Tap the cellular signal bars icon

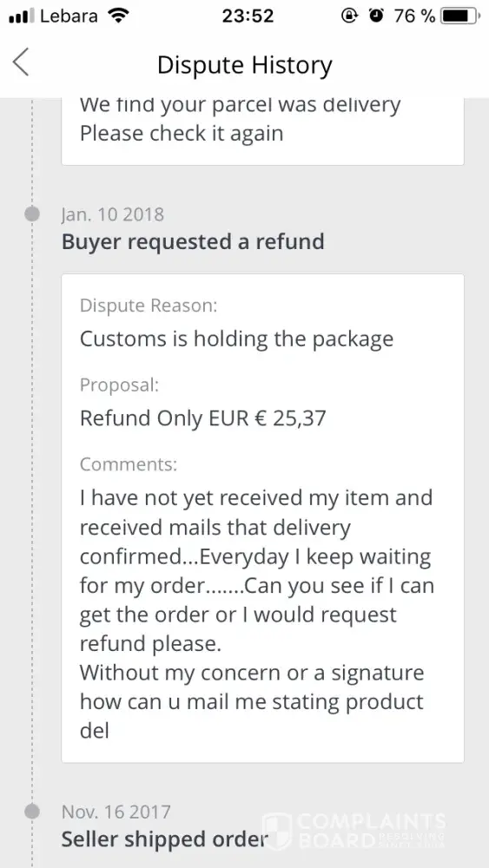(22, 16)
